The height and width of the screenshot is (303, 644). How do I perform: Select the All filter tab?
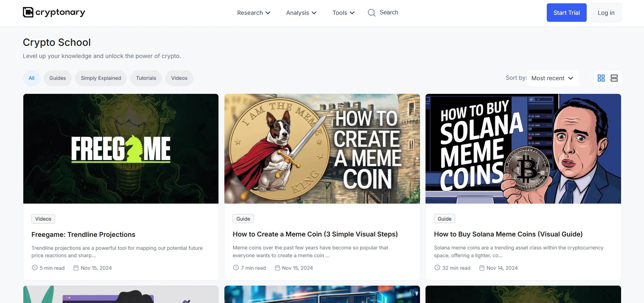31,78
